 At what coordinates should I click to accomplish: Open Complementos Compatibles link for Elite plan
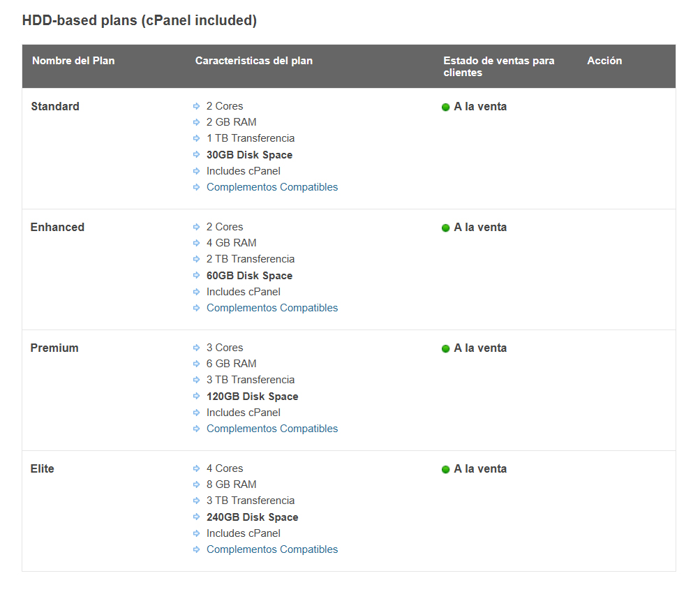pos(271,549)
